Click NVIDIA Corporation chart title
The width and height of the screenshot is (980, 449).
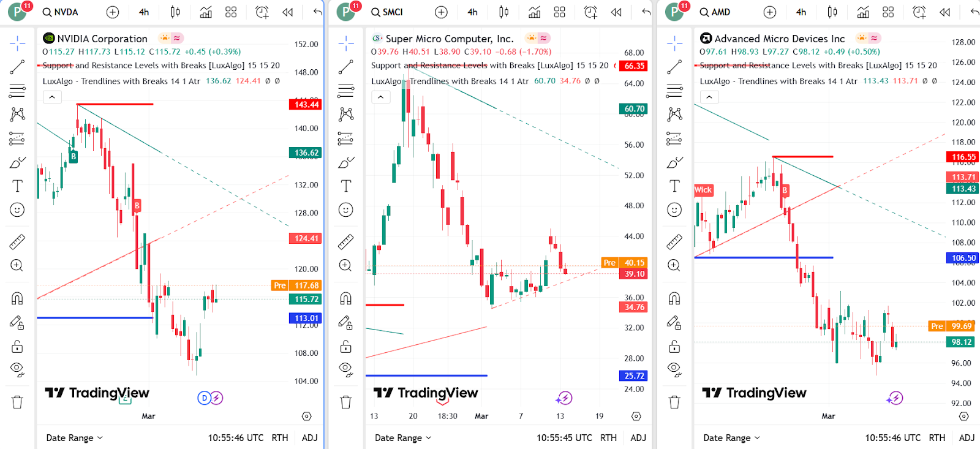click(102, 39)
